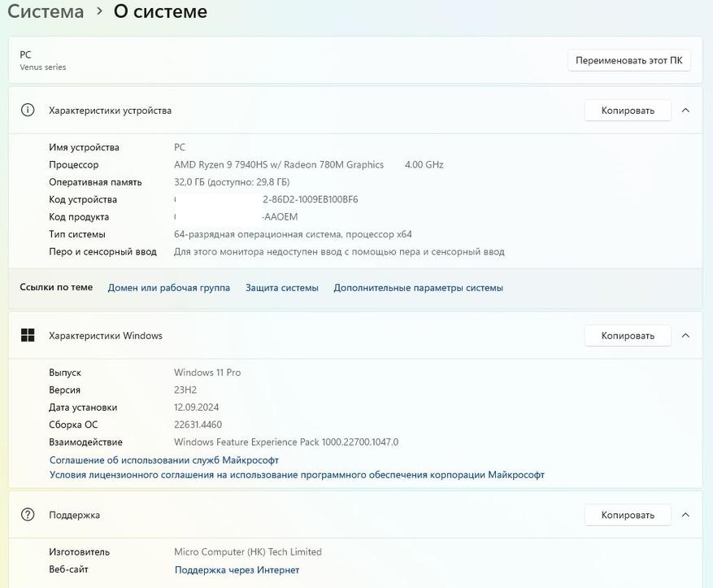Open Домен или рабочая группа link
The width and height of the screenshot is (713, 588).
pos(168,287)
